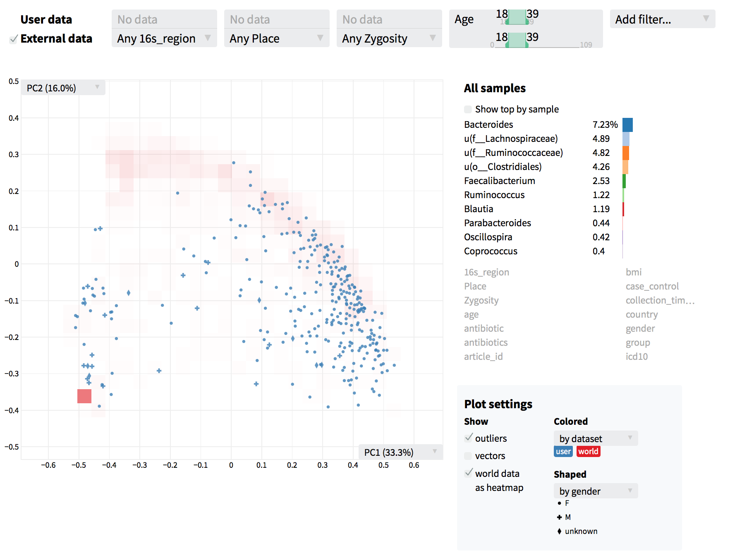Viewport: 730px width, 560px height.
Task: Click the Bacteroides blue color bar
Action: coord(627,124)
